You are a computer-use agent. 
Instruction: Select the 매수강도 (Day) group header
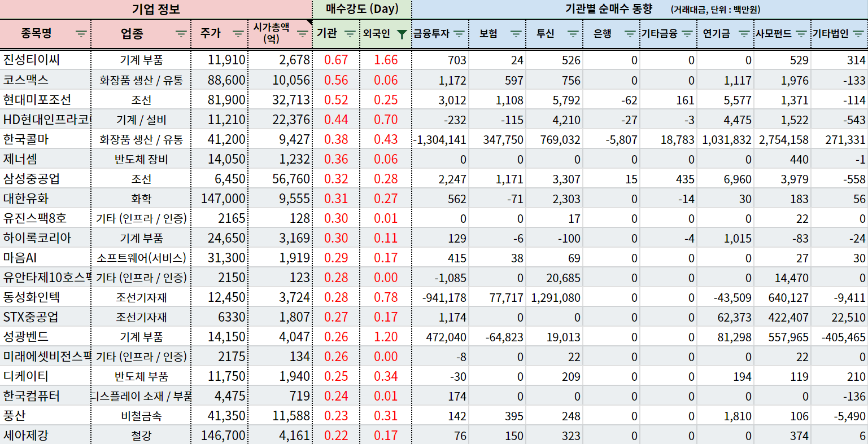point(362,9)
